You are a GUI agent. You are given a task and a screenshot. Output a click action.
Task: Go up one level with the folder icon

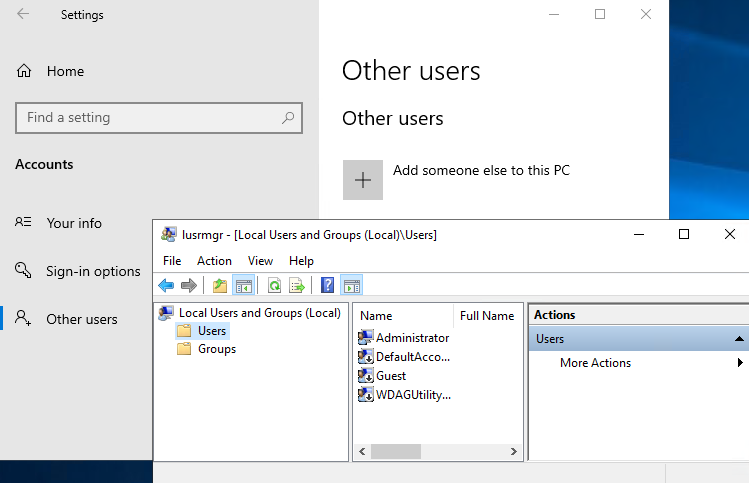click(220, 286)
